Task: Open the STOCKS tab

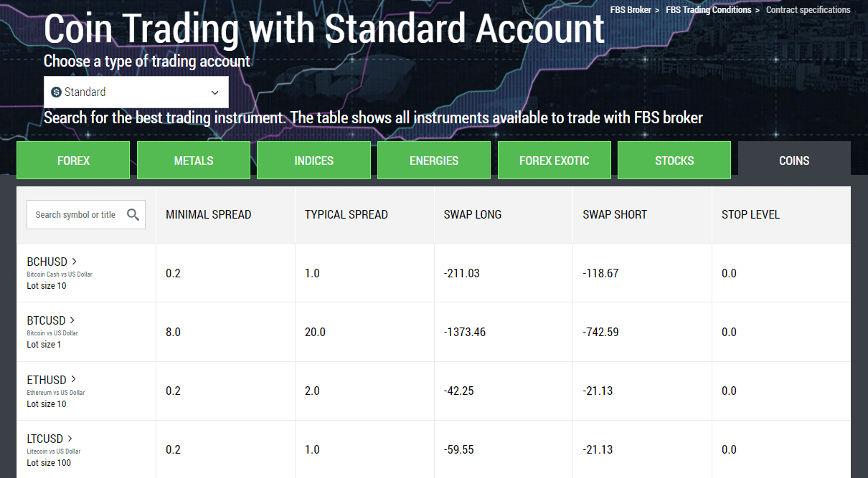Action: (674, 161)
